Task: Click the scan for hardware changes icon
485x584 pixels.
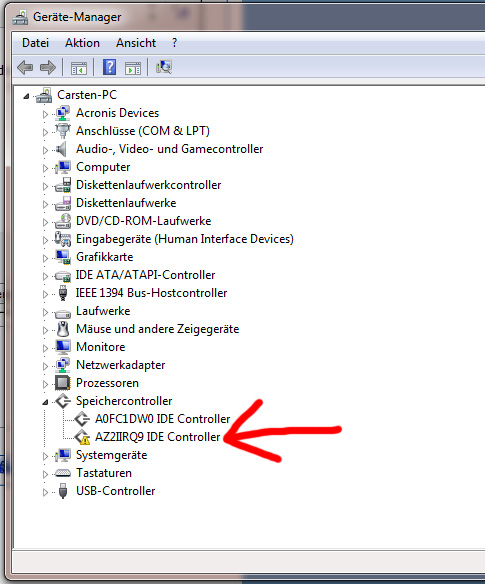Action: point(164,67)
